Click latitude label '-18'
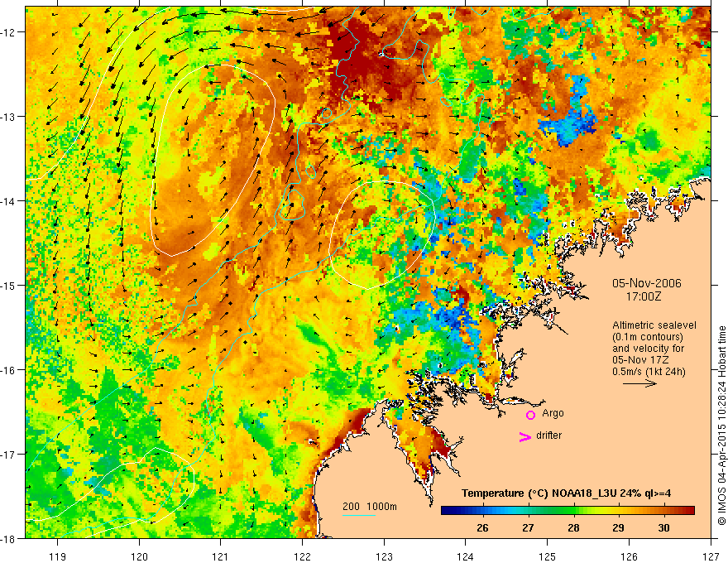The height and width of the screenshot is (563, 728). (9, 538)
